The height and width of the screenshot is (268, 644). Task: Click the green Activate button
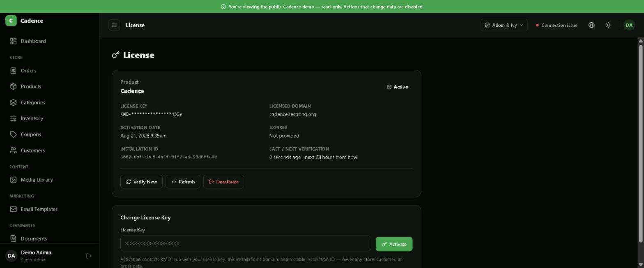coord(394,244)
